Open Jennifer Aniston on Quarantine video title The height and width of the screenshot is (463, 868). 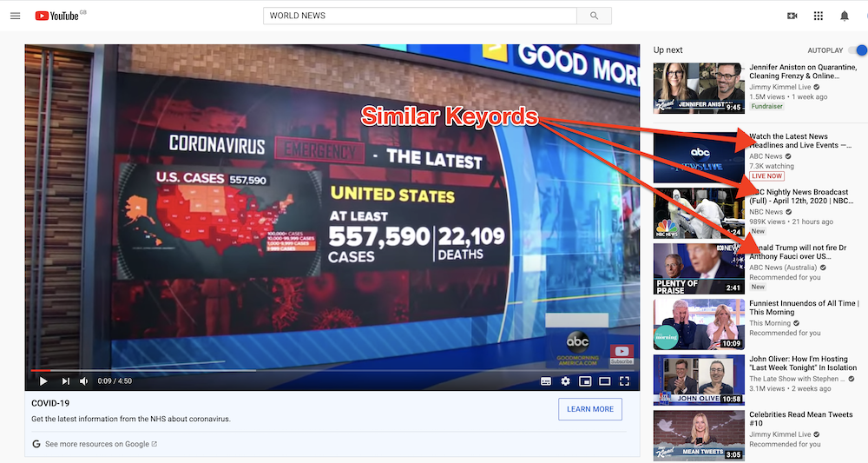pyautogui.click(x=803, y=71)
